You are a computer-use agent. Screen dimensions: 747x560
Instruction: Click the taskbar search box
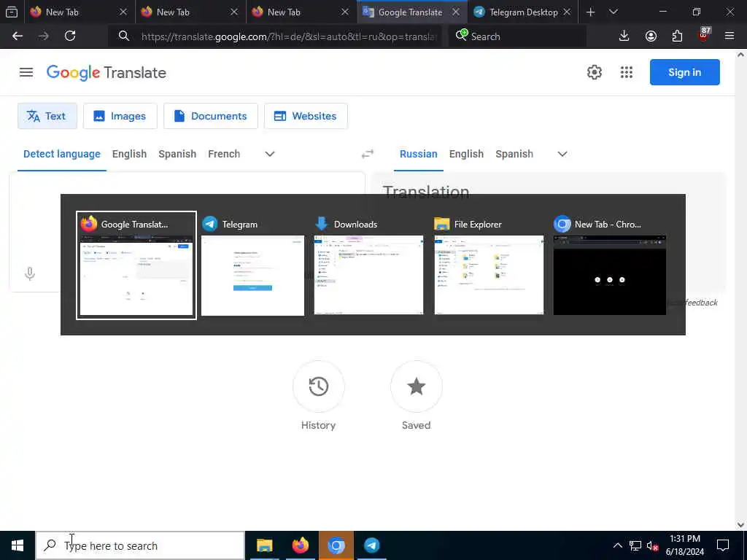(141, 545)
